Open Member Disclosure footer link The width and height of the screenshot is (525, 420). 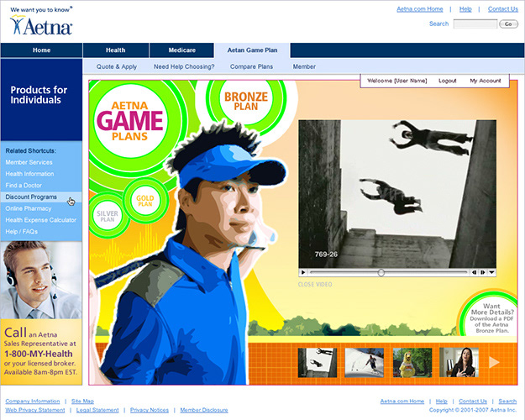(204, 410)
